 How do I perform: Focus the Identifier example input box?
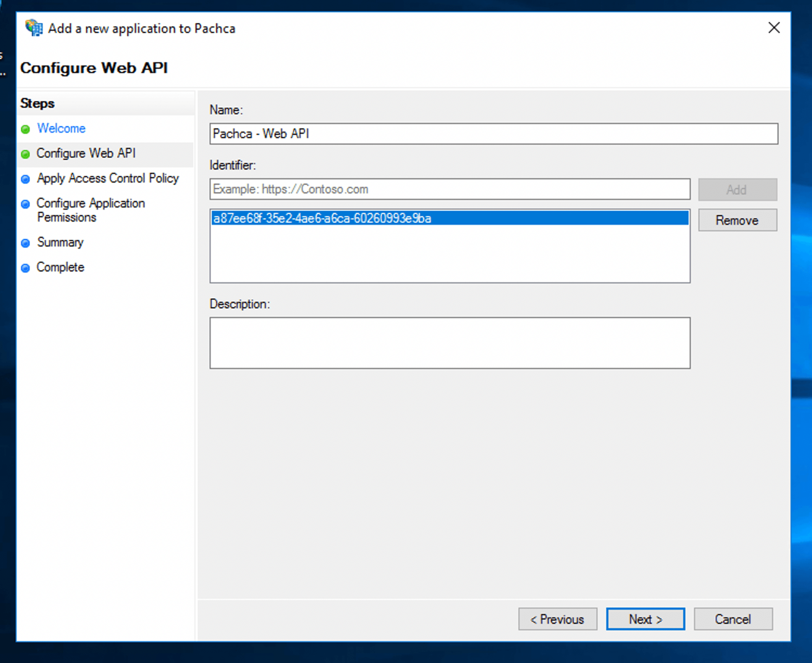coord(449,189)
